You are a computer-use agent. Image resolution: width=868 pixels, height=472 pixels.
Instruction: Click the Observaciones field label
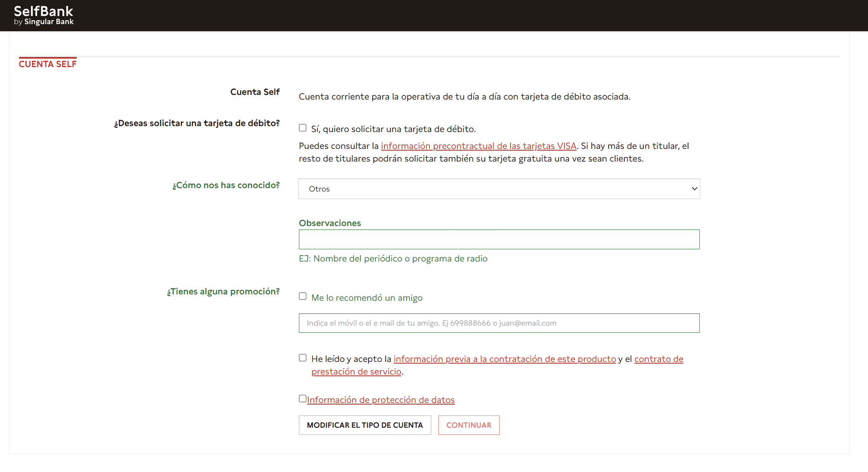(330, 223)
